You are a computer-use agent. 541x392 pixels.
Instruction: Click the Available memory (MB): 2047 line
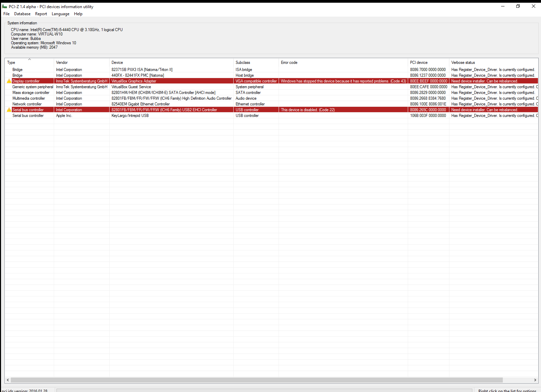34,47
